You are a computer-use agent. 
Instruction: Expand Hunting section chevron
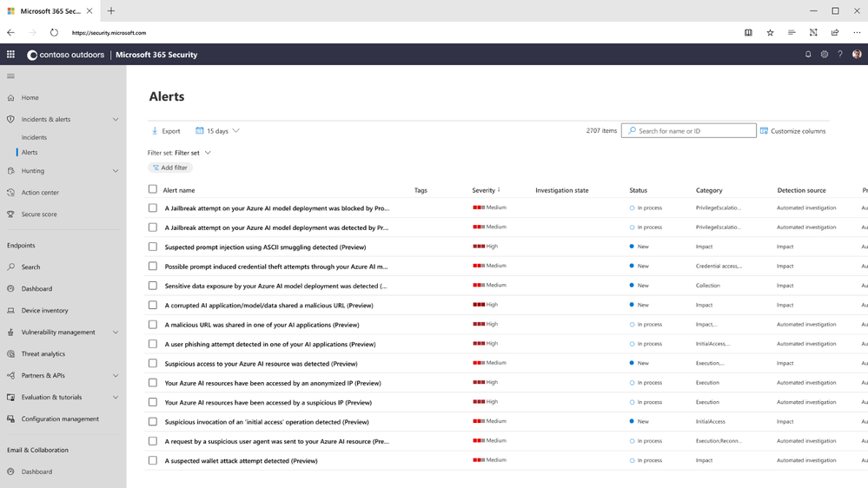116,171
